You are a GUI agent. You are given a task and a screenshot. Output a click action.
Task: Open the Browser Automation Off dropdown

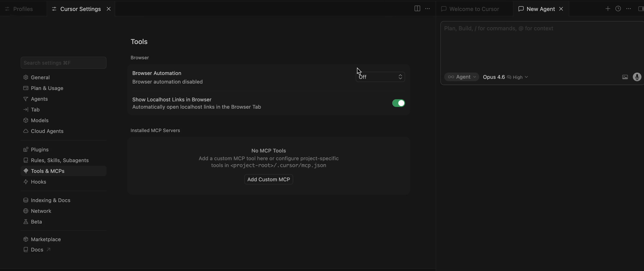pyautogui.click(x=380, y=77)
